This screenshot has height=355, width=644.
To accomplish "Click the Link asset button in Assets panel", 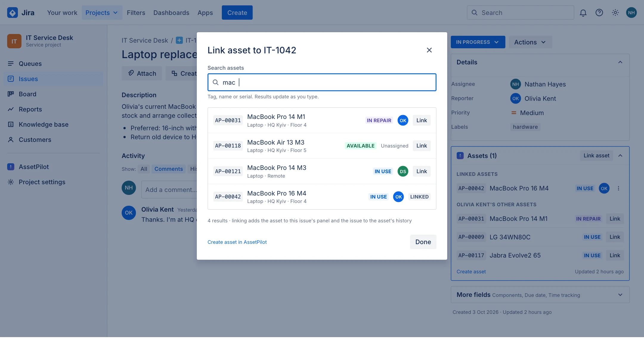I will (596, 156).
